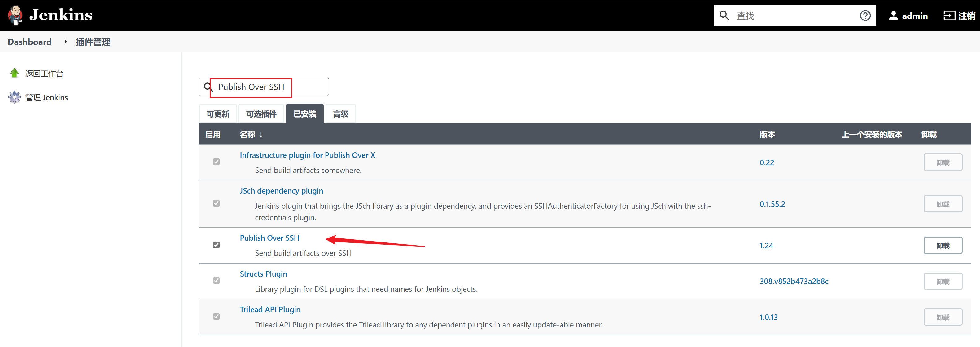Viewport: 980px width, 347px height.
Task: Click the 启用 column header
Action: [213, 135]
